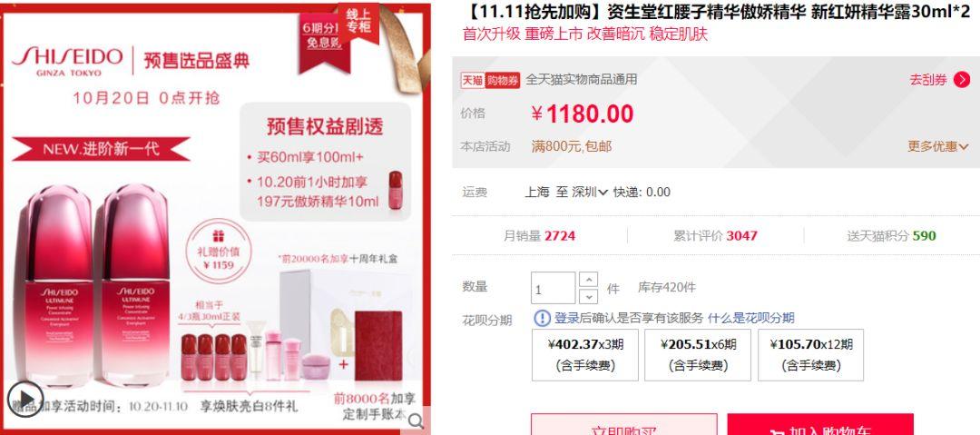
Task: Click the 月销量 2724 stat
Action: [539, 236]
